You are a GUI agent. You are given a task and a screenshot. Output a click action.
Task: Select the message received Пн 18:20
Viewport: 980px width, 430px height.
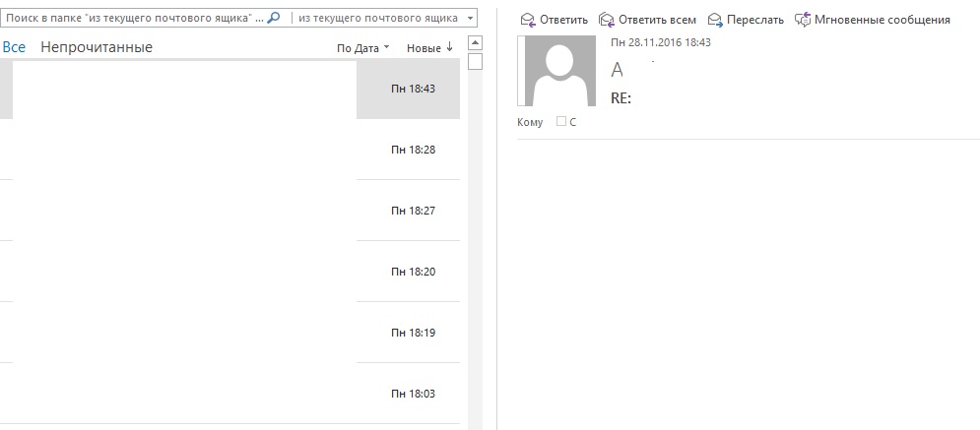click(230, 272)
